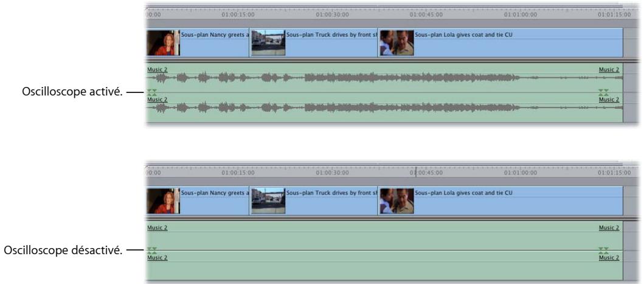This screenshot has width=644, height=284.
Task: Click 'Sous-plan Lola gives coat and tie CU' in waveform timeline
Action: click(x=464, y=35)
